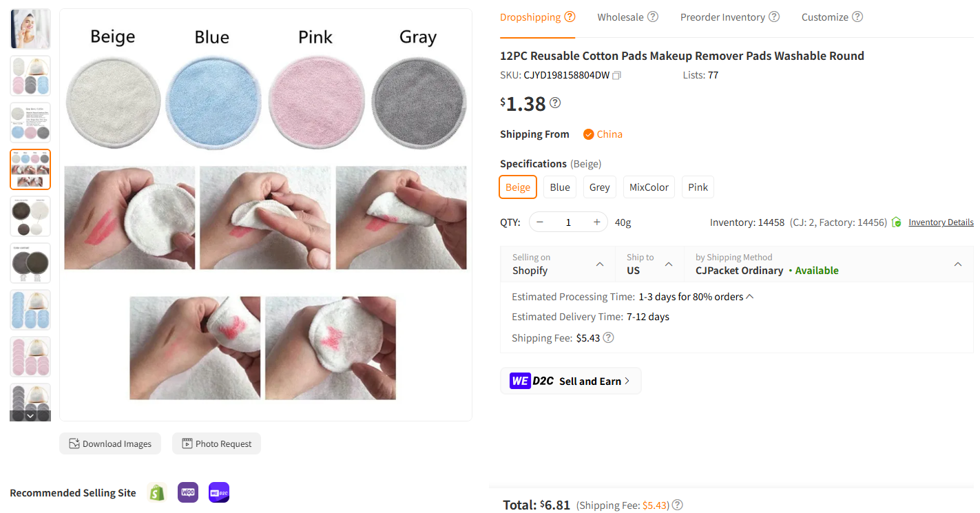Collapse the CJPacket Ordinary shipping details
The image size is (980, 513).
[957, 264]
